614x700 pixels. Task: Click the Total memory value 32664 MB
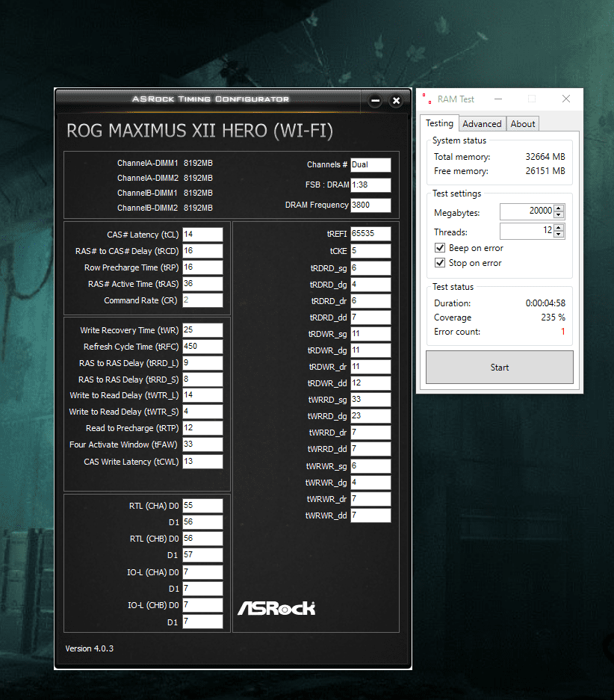click(x=545, y=157)
